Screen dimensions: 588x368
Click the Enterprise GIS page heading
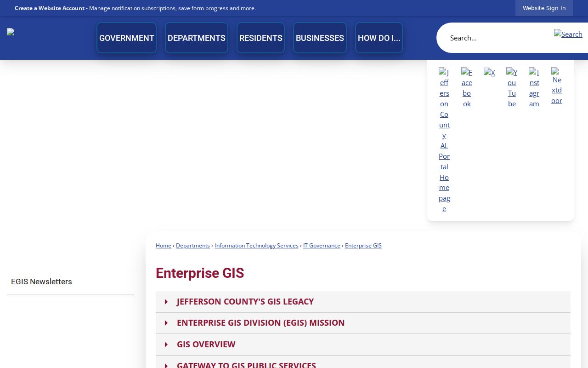[x=200, y=273]
